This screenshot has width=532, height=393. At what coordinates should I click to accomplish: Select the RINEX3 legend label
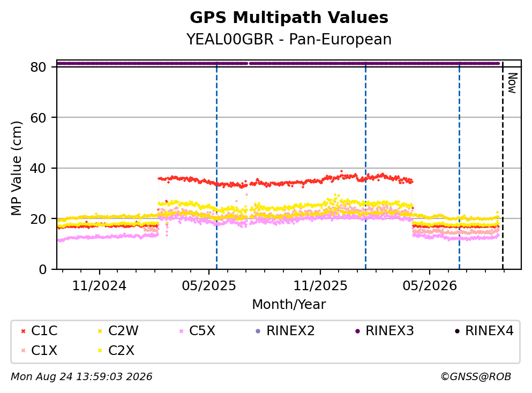(390, 330)
